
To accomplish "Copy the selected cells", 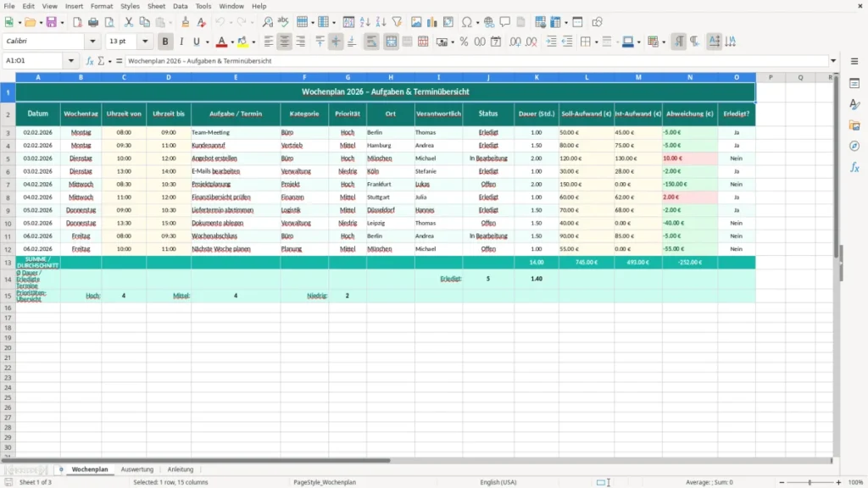I will tap(144, 22).
